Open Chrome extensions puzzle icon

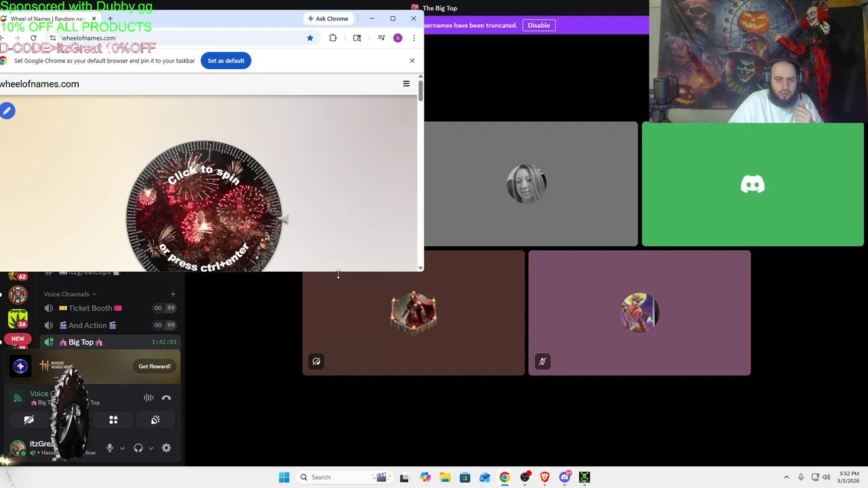(x=333, y=38)
